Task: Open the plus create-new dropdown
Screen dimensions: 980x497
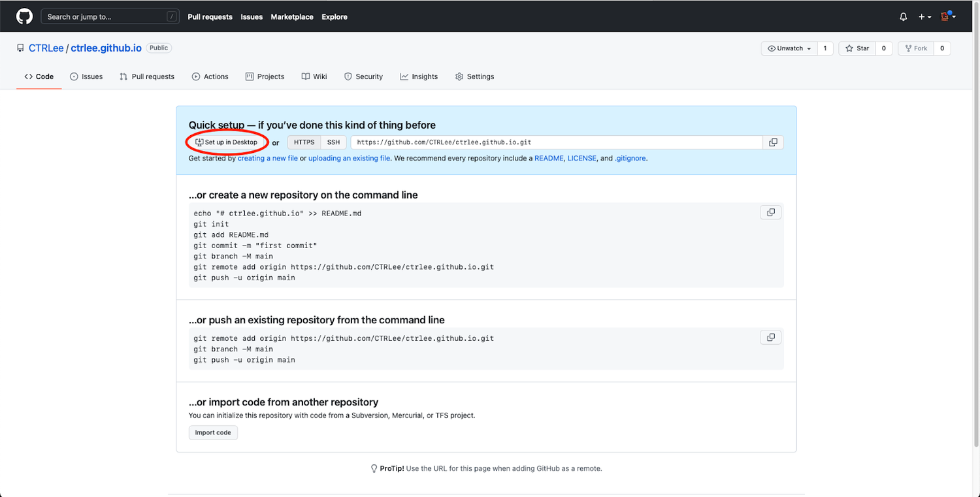Action: (x=924, y=17)
